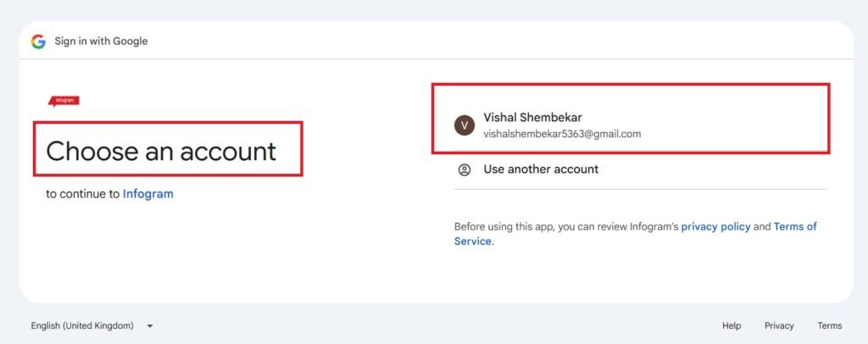Screen dimensions: 868x344
Task: Click the Google 'G' logo icon
Action: pos(38,42)
